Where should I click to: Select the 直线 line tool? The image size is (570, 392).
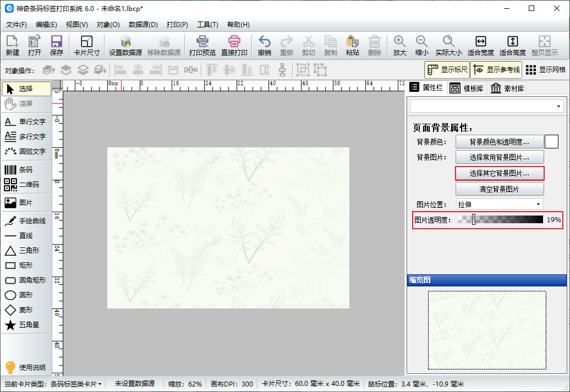click(26, 236)
